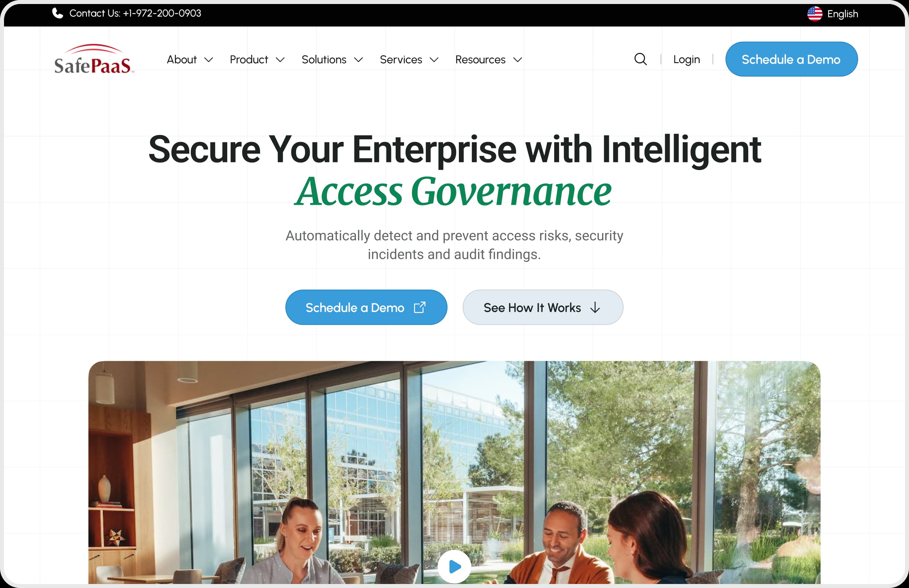
Task: Click header Schedule a Demo button
Action: point(791,59)
